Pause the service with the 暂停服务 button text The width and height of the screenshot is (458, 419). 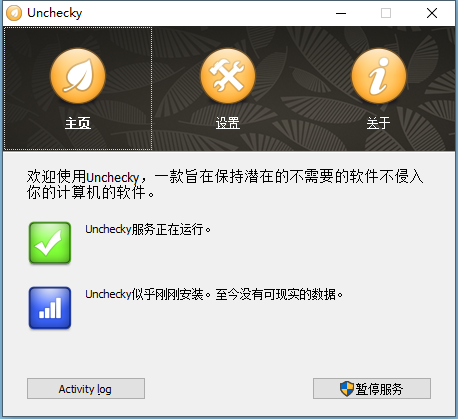click(379, 389)
